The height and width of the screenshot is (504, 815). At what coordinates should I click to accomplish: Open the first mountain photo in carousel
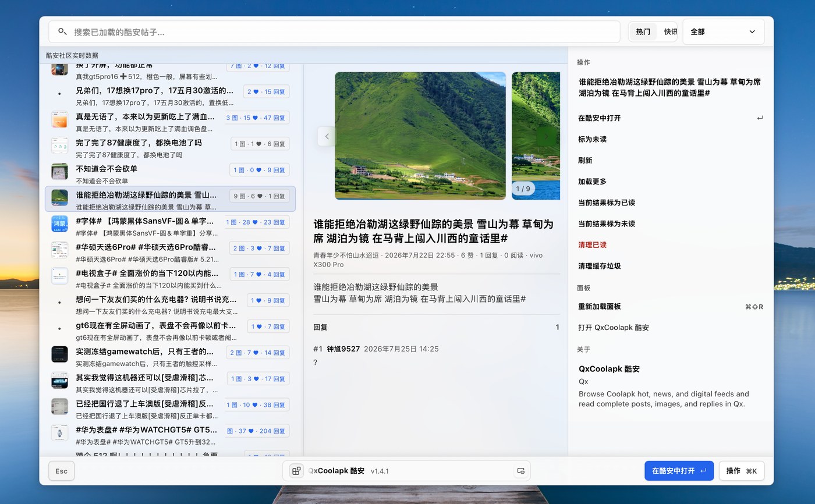pos(420,136)
